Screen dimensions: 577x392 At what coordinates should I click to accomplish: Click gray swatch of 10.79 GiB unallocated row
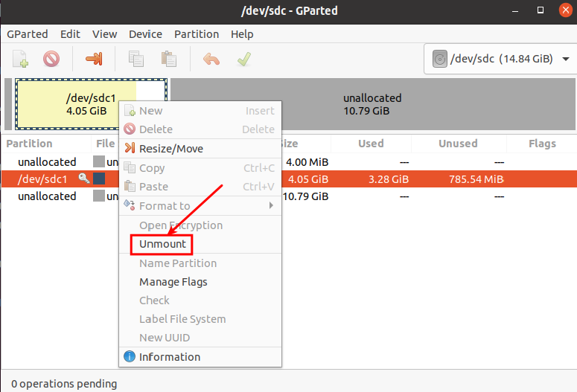pos(99,196)
